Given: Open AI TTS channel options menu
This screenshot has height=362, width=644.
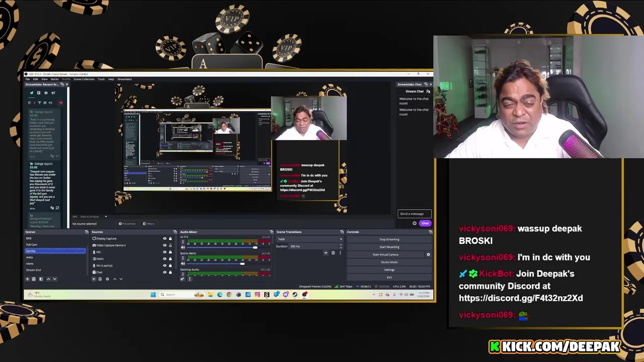Looking at the screenshot, I should (x=183, y=242).
